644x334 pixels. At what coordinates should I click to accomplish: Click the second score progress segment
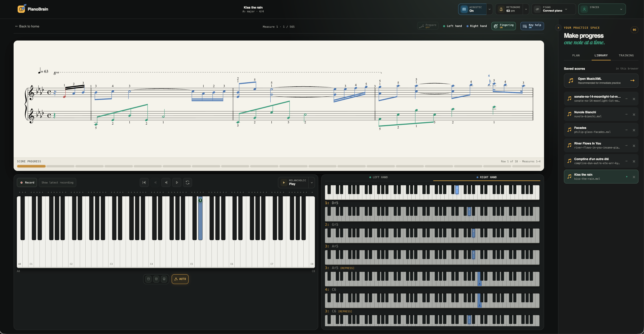(60, 166)
